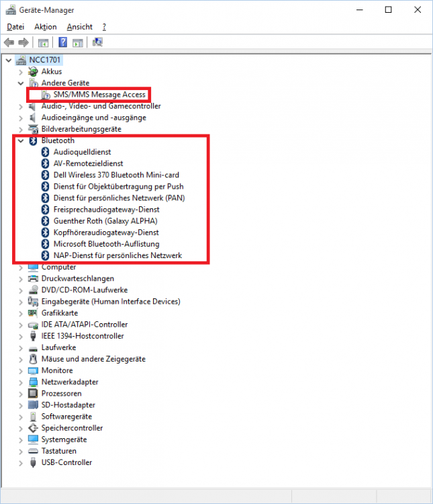Expand the Netzwerkadapter category

(21, 382)
